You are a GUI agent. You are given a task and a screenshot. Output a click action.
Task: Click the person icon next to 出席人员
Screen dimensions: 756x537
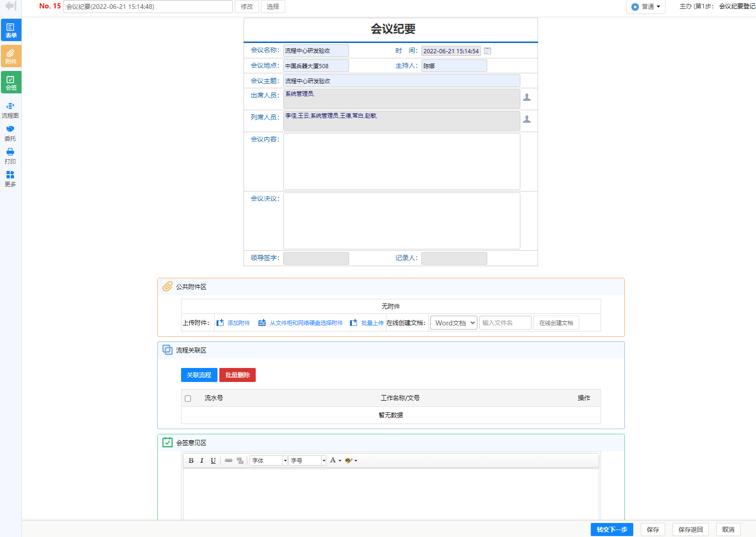point(527,97)
